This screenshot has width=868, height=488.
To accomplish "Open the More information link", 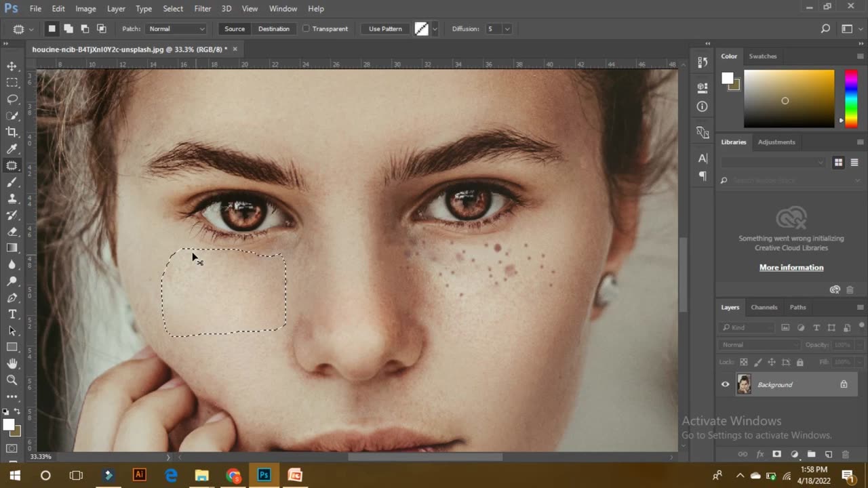I will 791,267.
